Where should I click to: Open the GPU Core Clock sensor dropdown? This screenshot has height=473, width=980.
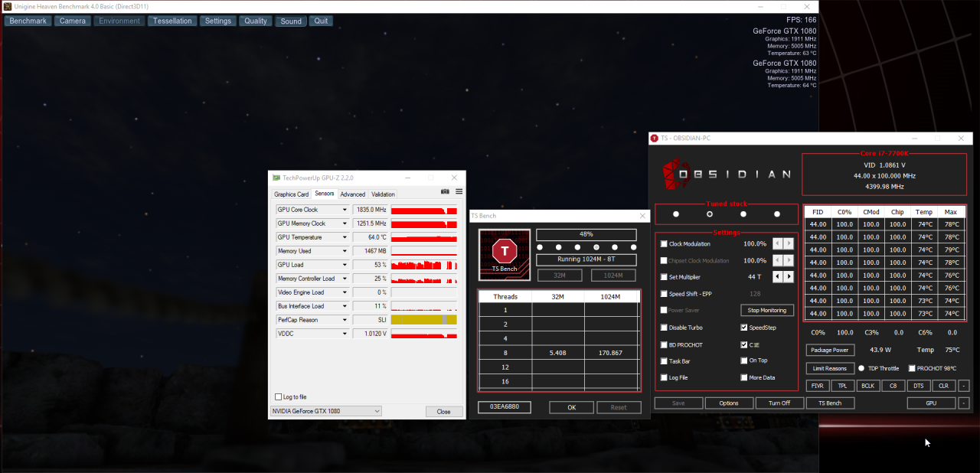(345, 210)
